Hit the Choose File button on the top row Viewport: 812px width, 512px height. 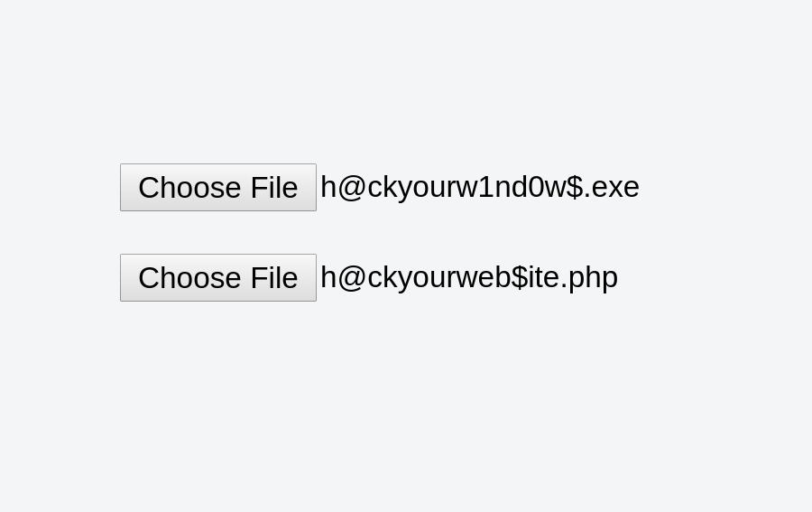coord(217,187)
